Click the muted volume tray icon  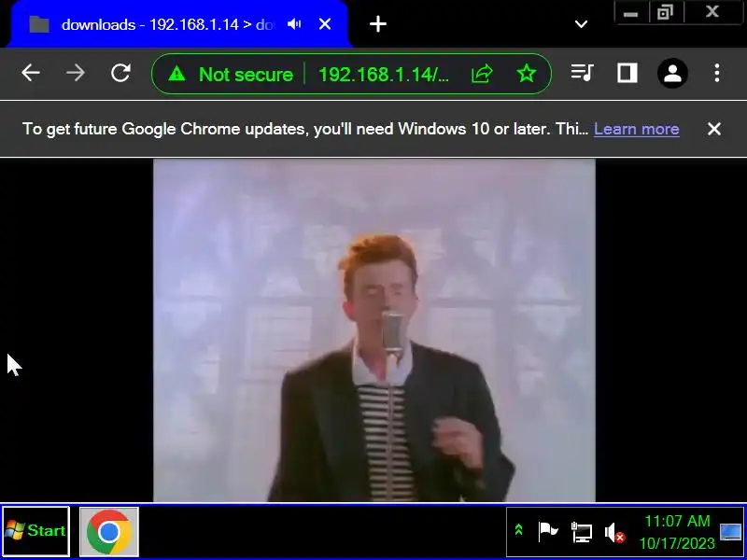614,532
